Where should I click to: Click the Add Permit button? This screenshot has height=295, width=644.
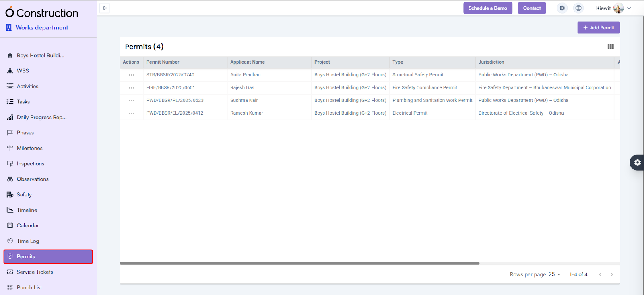(599, 28)
